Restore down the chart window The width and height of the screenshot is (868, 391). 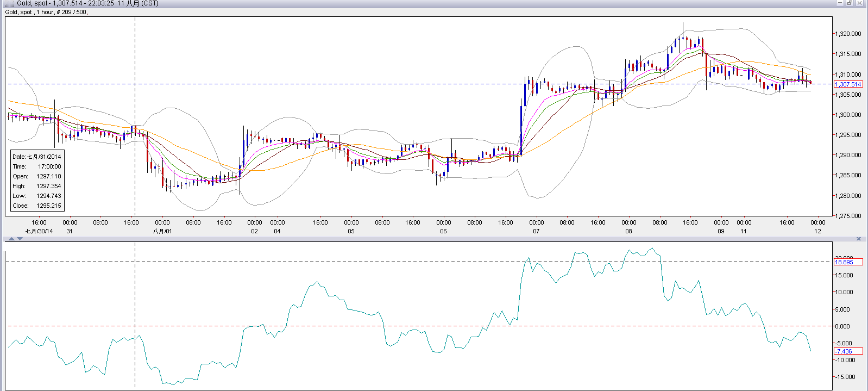pos(850,3)
